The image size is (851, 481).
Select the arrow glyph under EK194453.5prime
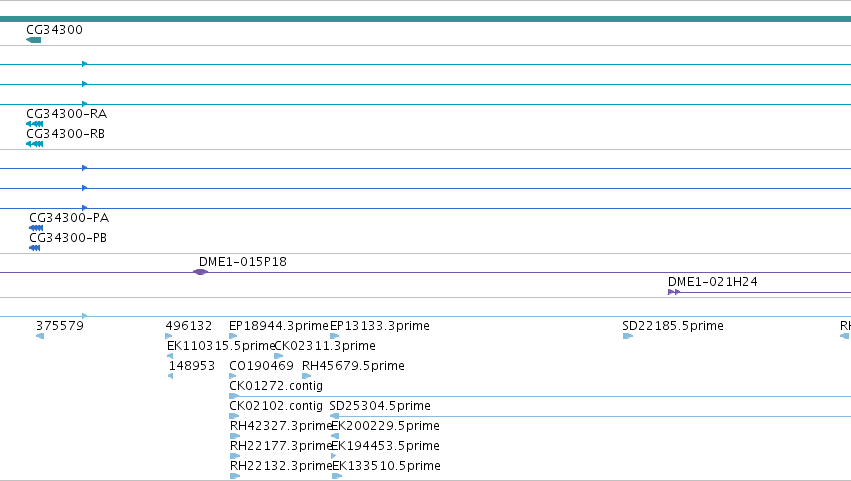(334, 456)
